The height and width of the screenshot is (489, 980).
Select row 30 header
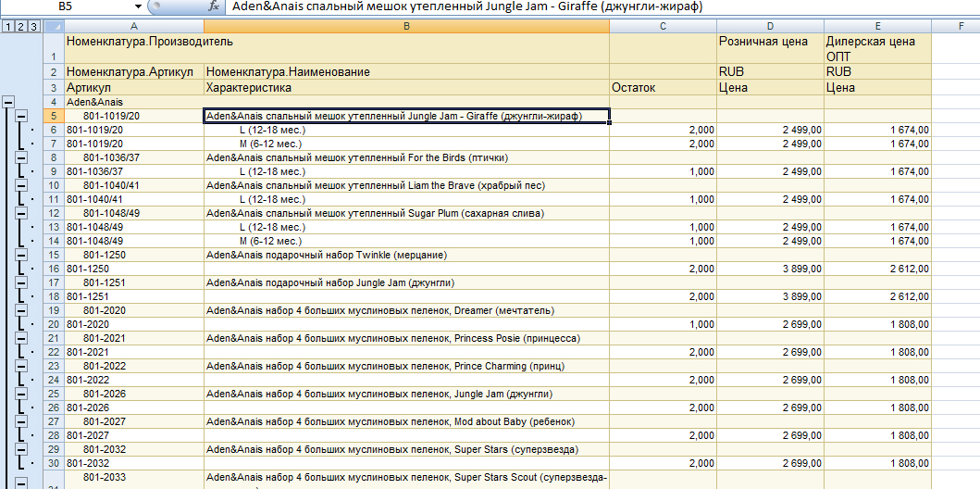54,463
